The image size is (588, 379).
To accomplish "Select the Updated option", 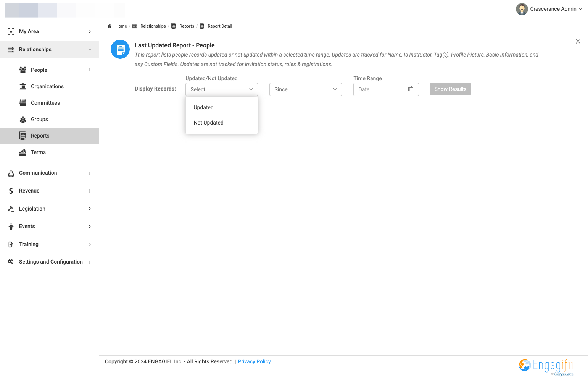I will (x=221, y=107).
